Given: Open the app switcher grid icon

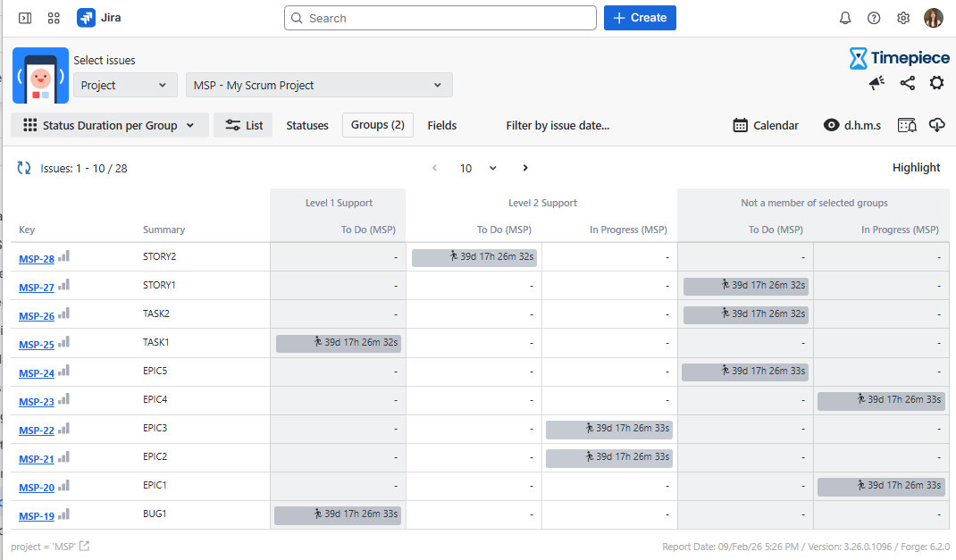Looking at the screenshot, I should point(54,18).
